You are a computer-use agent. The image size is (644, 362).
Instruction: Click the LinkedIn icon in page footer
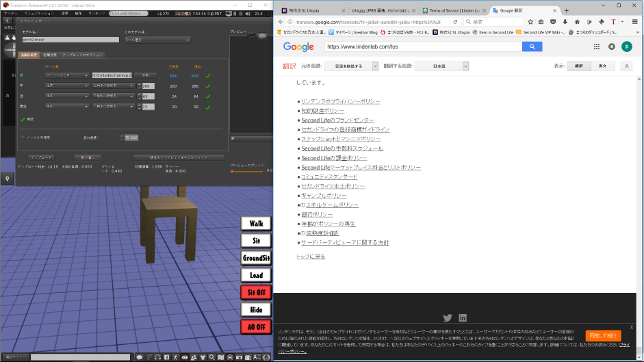tap(463, 318)
